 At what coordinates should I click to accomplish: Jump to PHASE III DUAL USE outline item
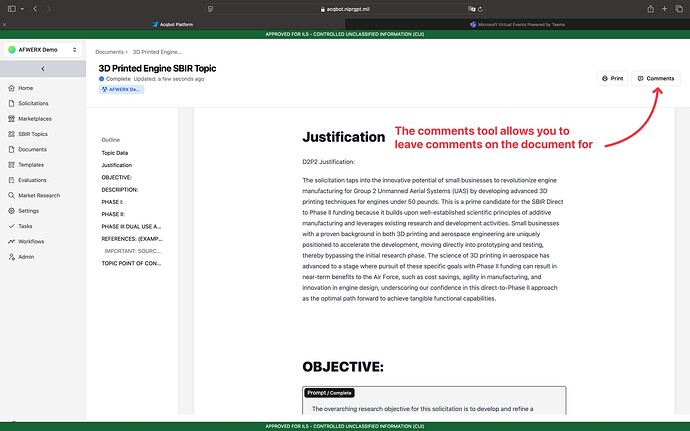tap(131, 227)
